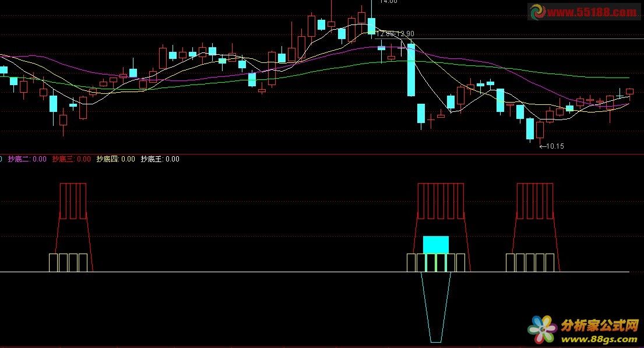Image resolution: width=644 pixels, height=348 pixels.
Task: Select the 抄底三: 0.00 indicator label
Action: point(72,159)
